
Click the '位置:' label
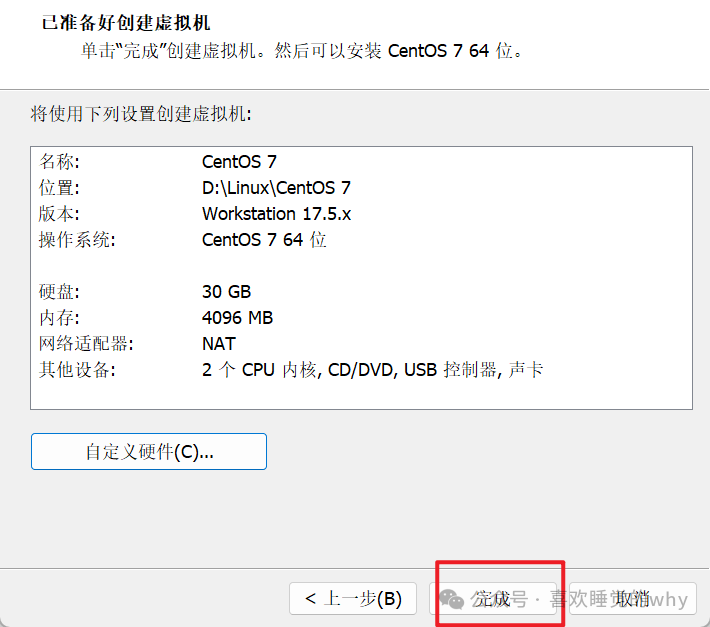(x=59, y=187)
